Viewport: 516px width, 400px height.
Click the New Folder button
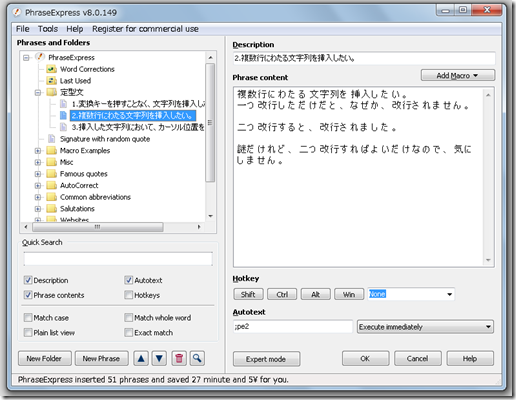point(44,359)
